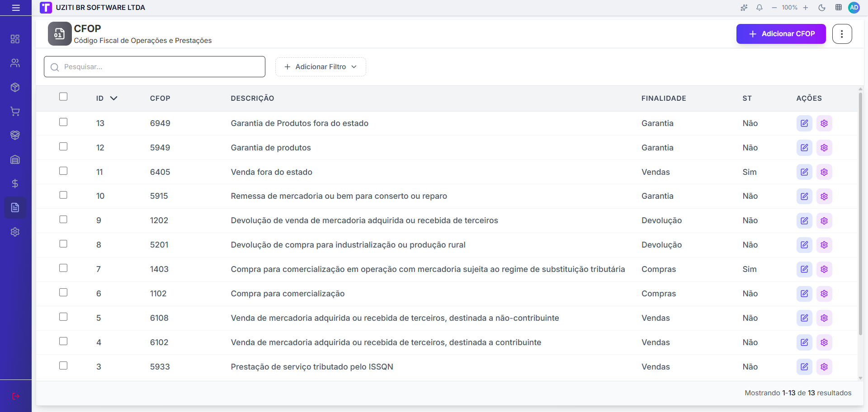The height and width of the screenshot is (412, 868).
Task: Click the CFOP page header icon
Action: (x=60, y=34)
